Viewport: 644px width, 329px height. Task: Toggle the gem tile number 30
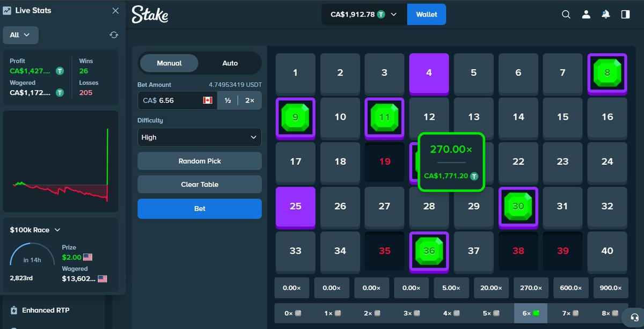pyautogui.click(x=518, y=207)
